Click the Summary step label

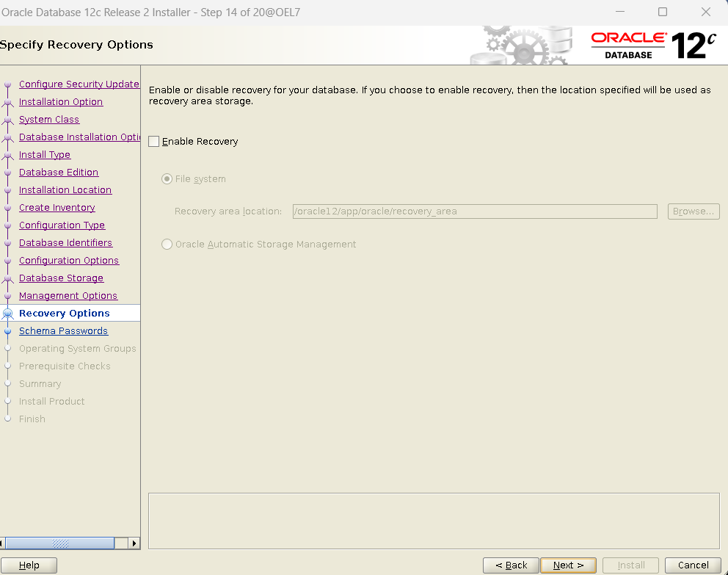40,384
